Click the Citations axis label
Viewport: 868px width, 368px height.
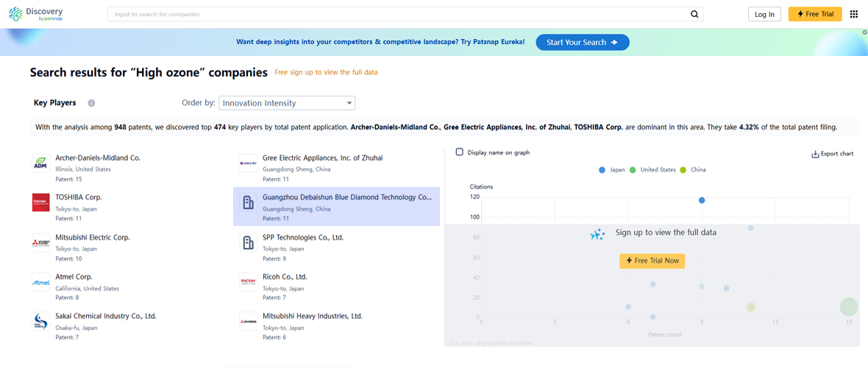[481, 187]
